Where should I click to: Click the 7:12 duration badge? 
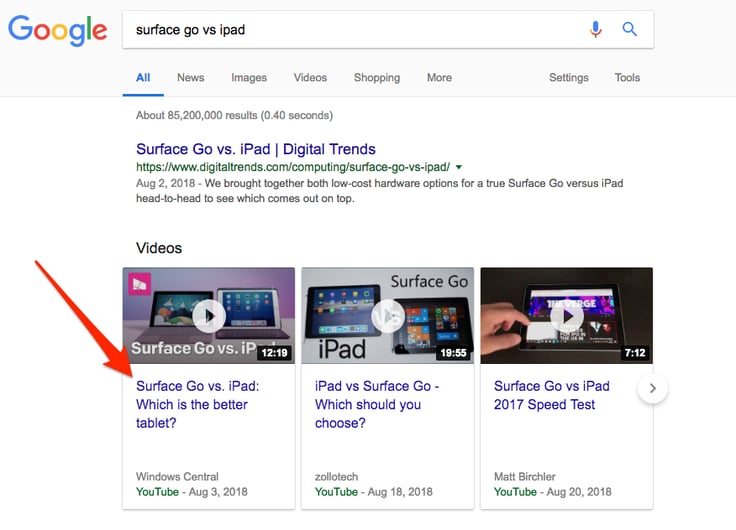[635, 353]
